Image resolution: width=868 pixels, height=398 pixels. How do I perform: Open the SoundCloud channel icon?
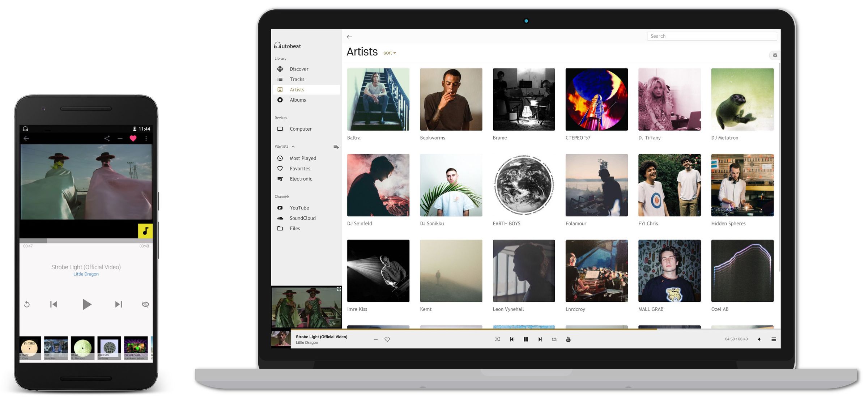280,218
